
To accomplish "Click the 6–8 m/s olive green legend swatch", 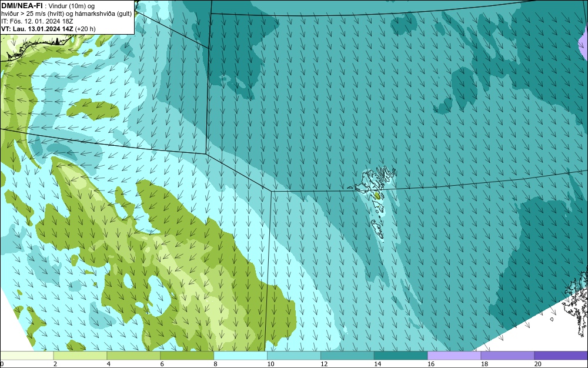I will (x=187, y=355).
